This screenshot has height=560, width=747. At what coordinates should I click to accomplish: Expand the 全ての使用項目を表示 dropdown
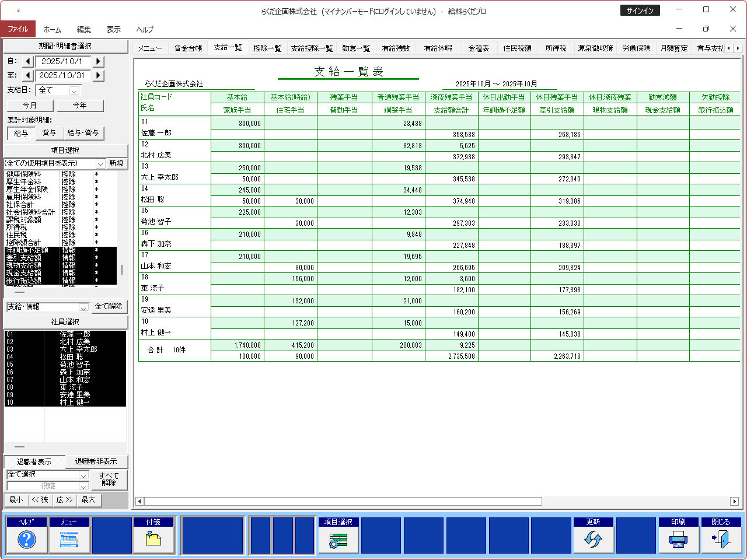[100, 164]
